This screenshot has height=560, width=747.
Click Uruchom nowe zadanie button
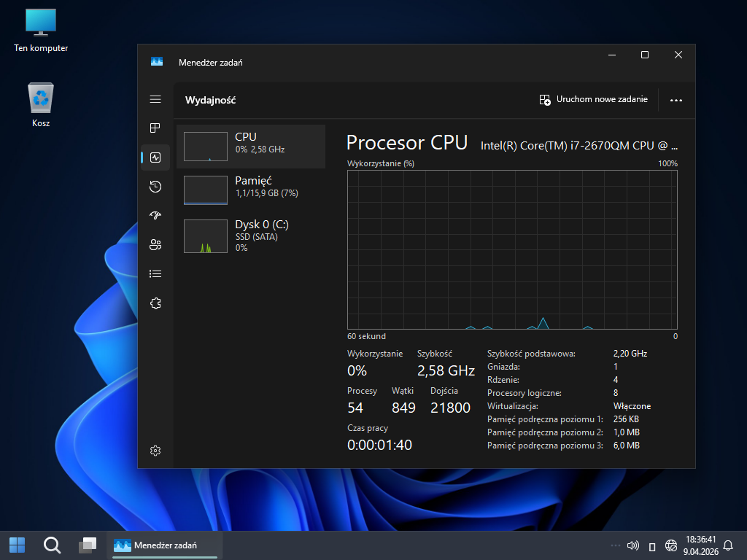click(593, 100)
